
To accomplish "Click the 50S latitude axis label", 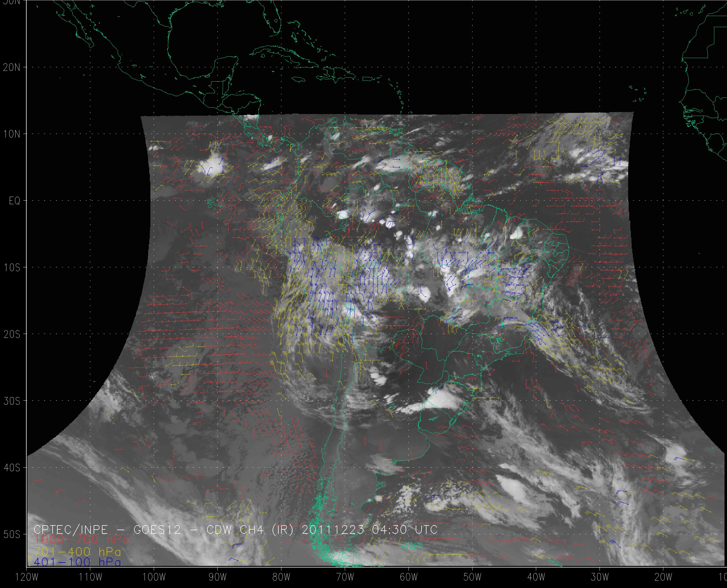I will 12,535.
